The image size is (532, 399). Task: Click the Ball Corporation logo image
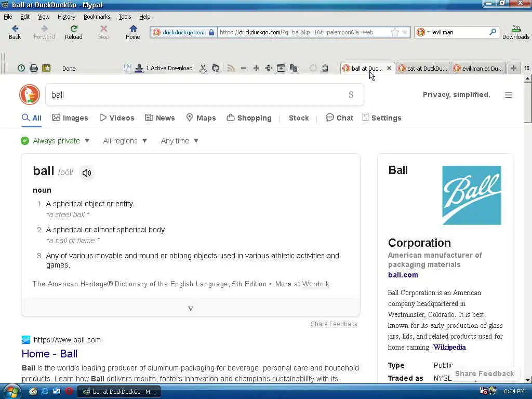(x=472, y=195)
